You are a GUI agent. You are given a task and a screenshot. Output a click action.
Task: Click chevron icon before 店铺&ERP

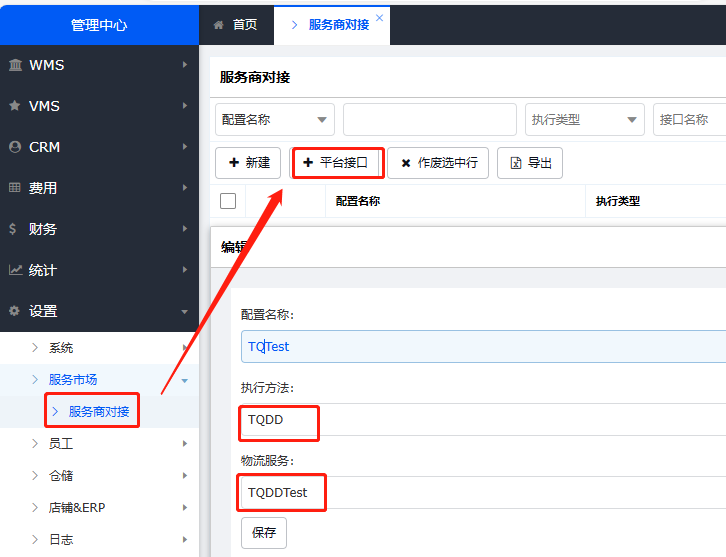[35, 507]
